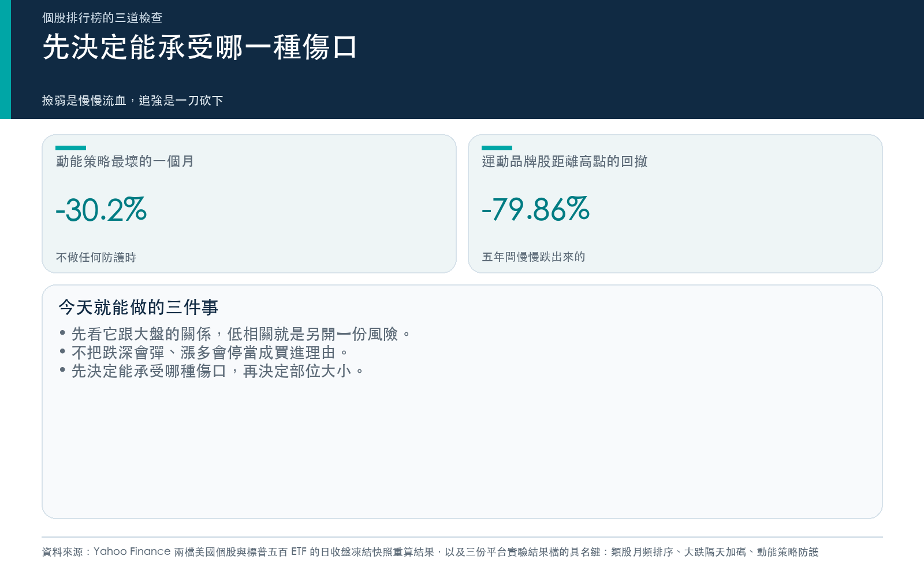Select the value -30.2%
The width and height of the screenshot is (924, 578).
[x=101, y=209]
